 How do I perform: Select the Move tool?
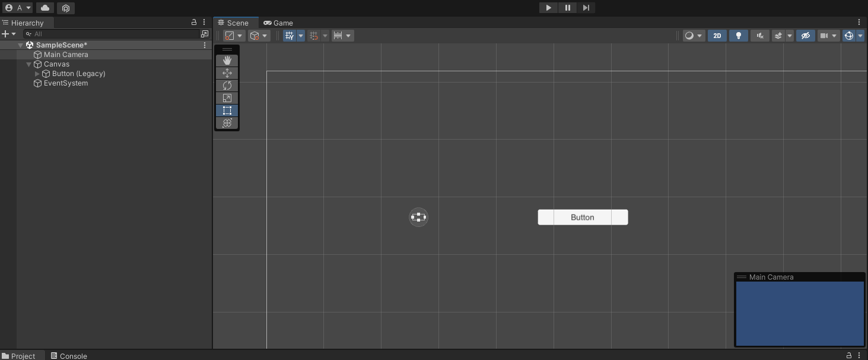(227, 73)
